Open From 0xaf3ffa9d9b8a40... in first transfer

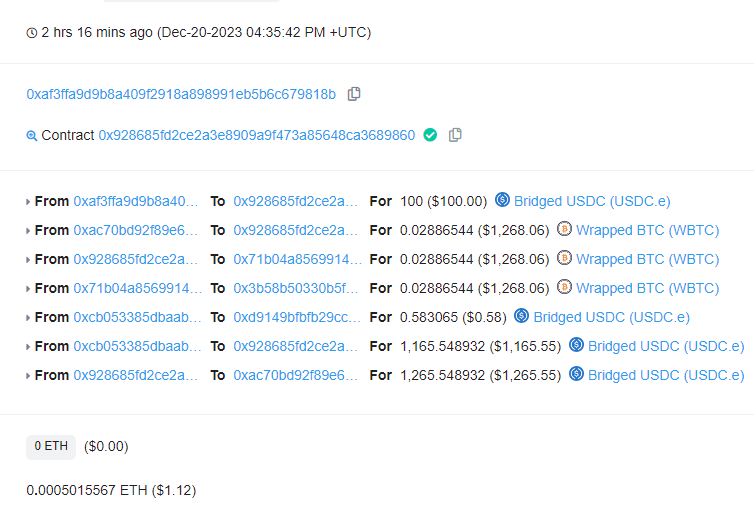click(x=136, y=201)
